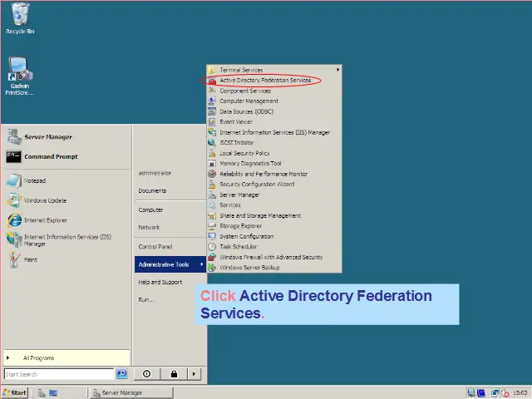Click Windows Firewall with Advanced Security icon

pyautogui.click(x=212, y=257)
